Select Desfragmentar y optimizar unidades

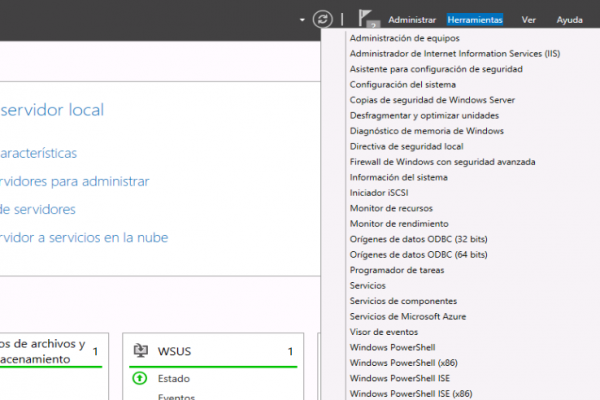coord(424,116)
